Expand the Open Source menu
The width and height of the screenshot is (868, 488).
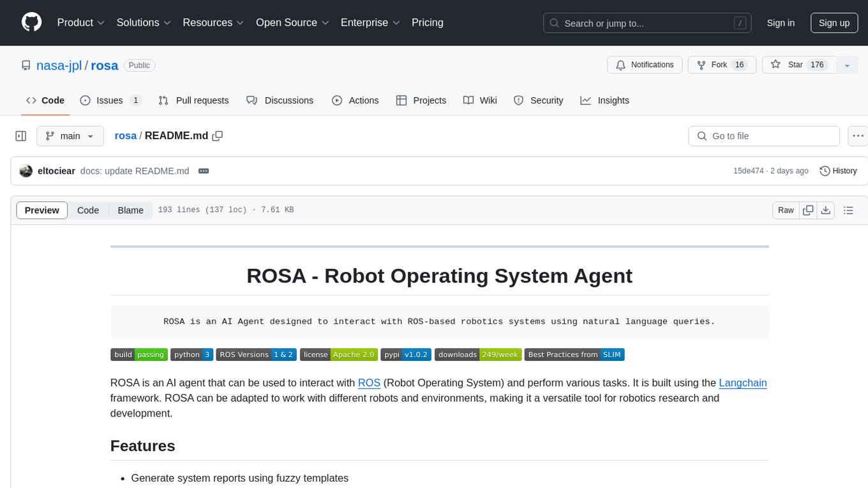[292, 22]
